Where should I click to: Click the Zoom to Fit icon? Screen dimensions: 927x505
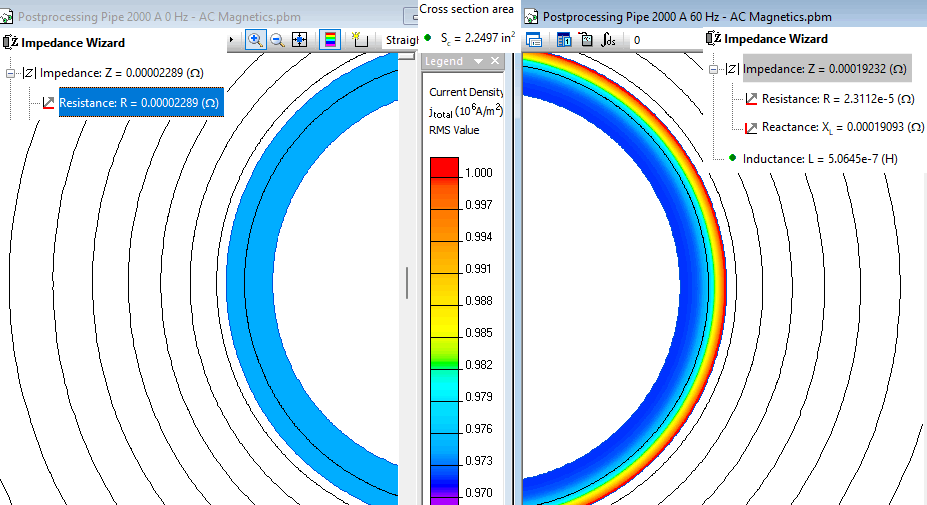300,40
